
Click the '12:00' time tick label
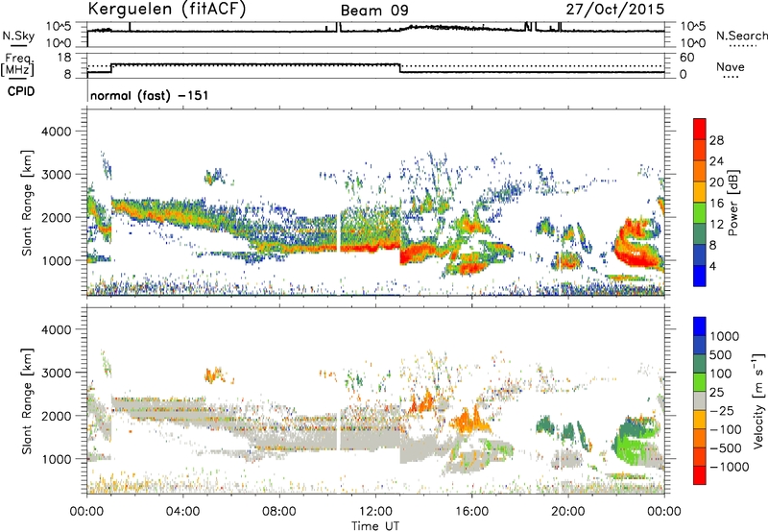click(x=375, y=512)
